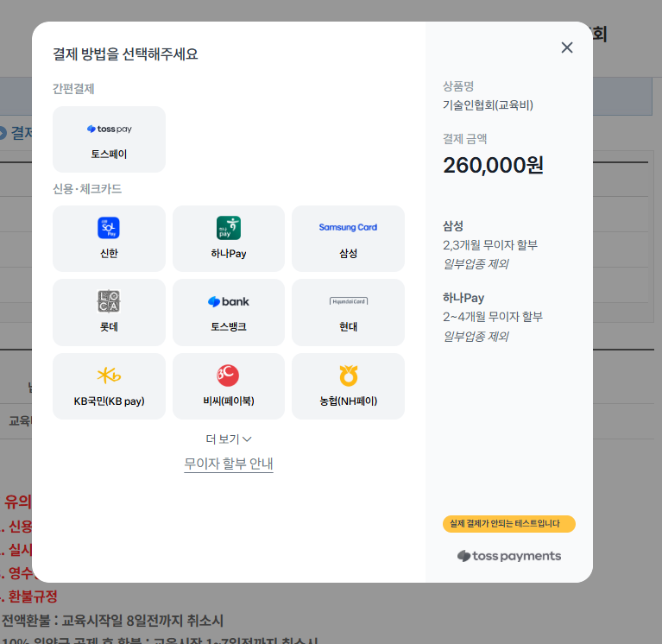
Task: Click the 신용·체크카드 section label
Action: [x=87, y=189]
